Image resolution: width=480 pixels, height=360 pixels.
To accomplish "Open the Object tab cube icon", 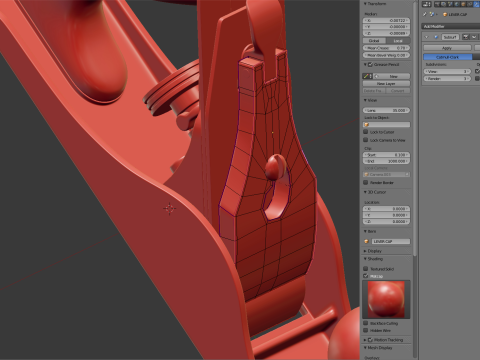I will click(463, 4).
